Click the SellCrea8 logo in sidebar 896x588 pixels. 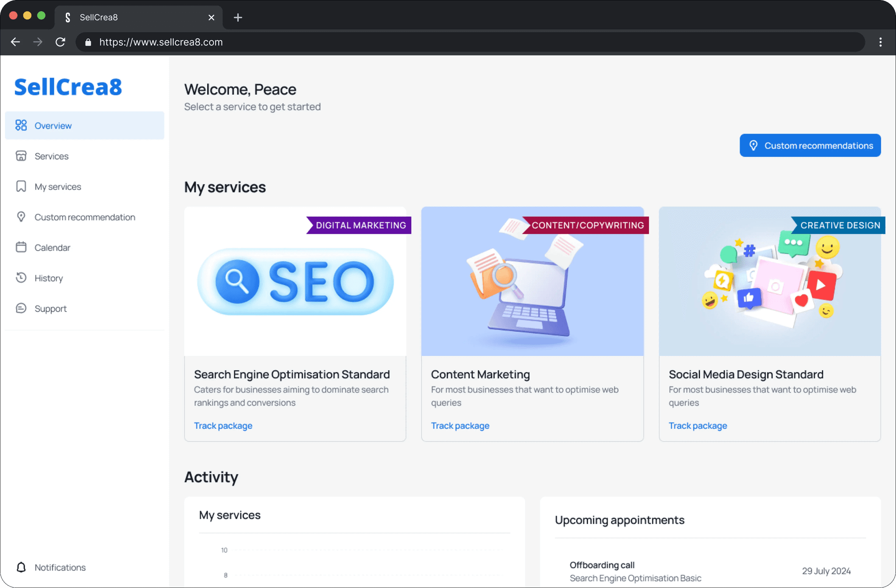click(68, 86)
